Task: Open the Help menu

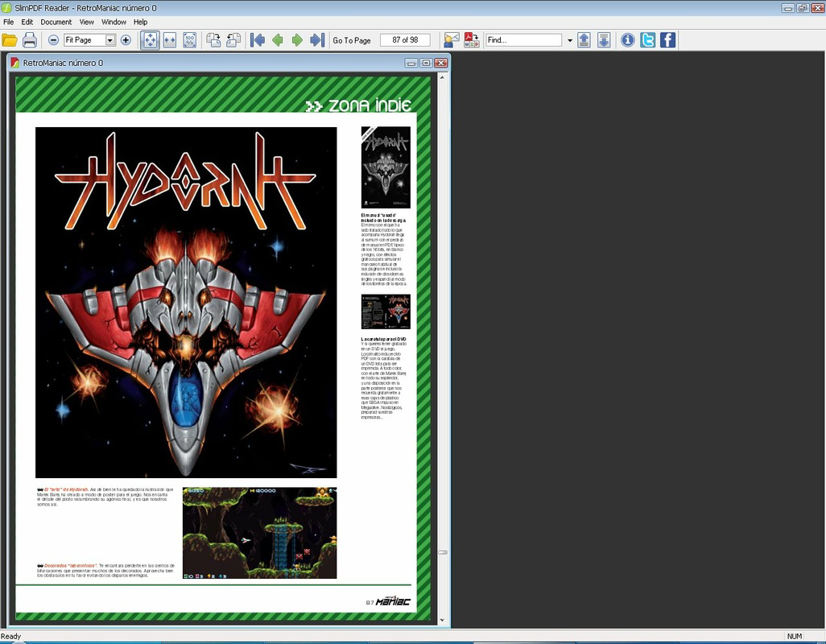Action: pyautogui.click(x=140, y=22)
